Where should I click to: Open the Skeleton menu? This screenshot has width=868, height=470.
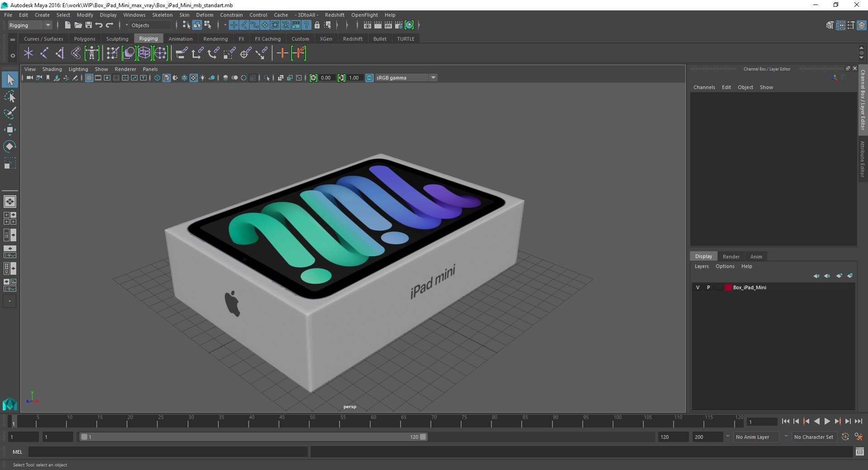[x=162, y=15]
